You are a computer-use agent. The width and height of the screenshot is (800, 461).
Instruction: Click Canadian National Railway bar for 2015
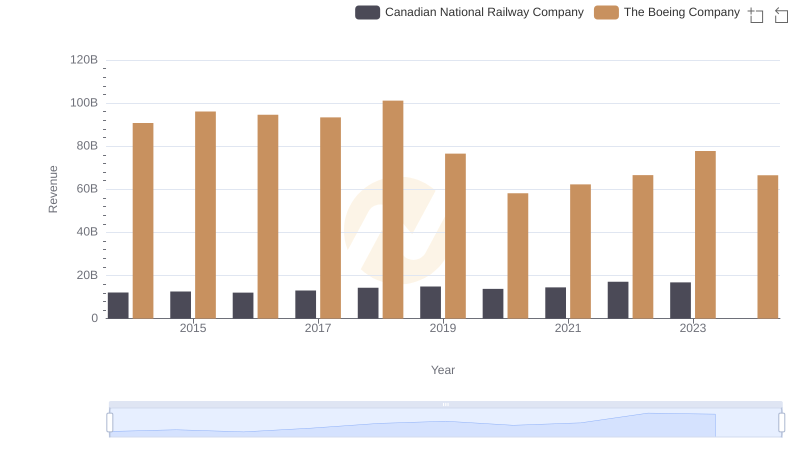tap(181, 305)
